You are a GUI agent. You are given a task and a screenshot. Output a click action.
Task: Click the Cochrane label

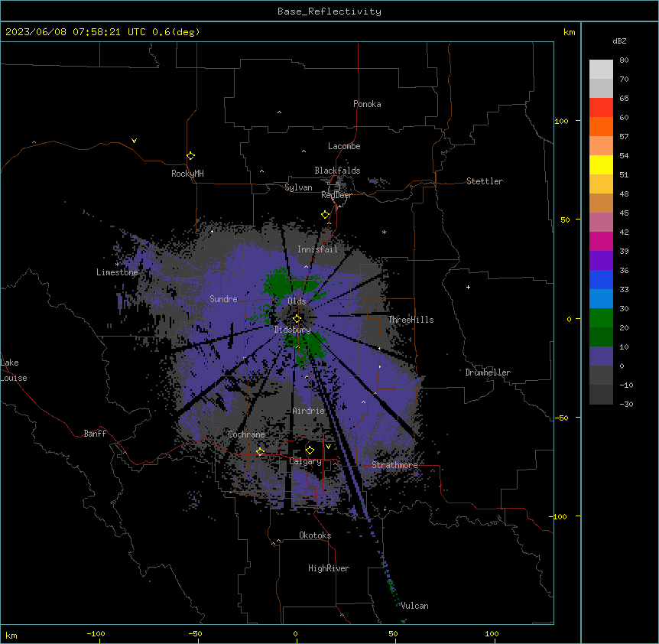point(246,434)
